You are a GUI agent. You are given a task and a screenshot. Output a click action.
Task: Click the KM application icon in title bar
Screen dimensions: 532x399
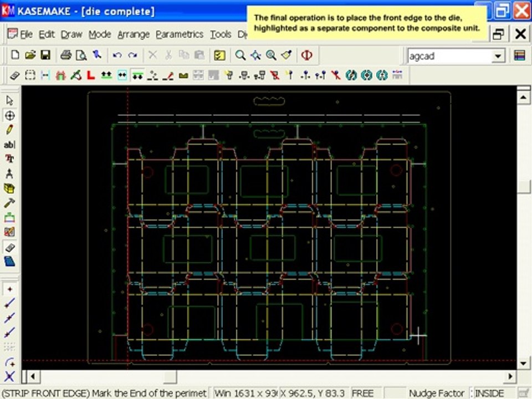[8, 11]
